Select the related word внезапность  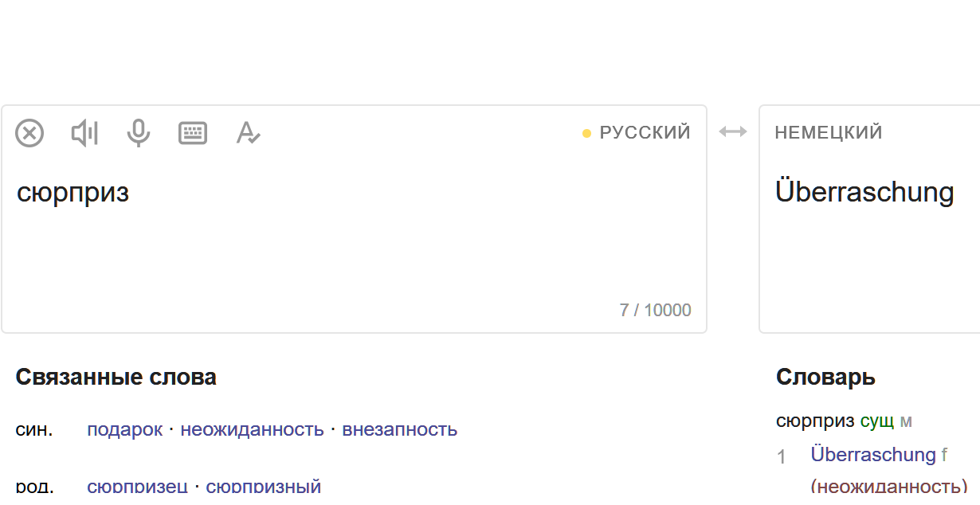pos(399,430)
